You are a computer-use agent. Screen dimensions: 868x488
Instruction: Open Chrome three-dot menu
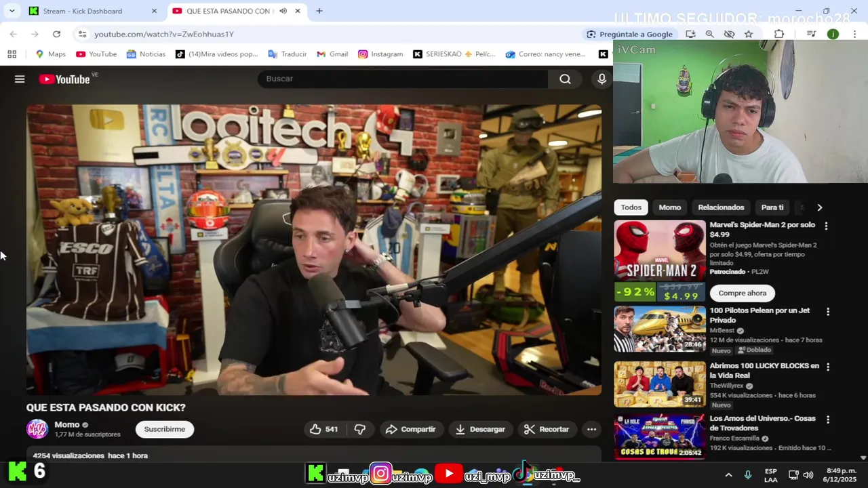pyautogui.click(x=854, y=34)
